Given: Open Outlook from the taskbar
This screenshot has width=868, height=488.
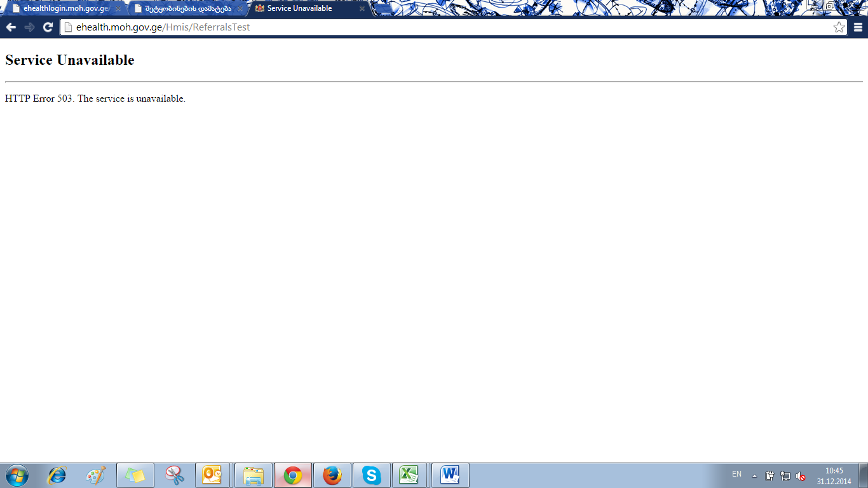Looking at the screenshot, I should (212, 475).
